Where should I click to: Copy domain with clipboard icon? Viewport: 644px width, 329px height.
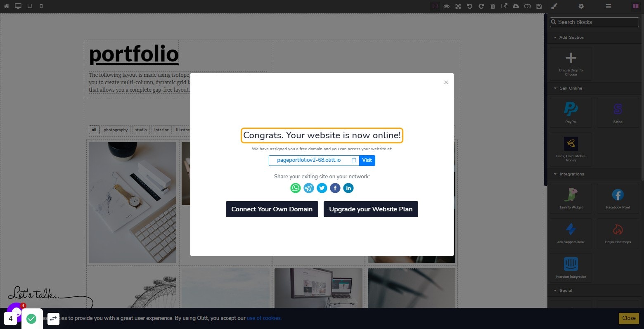(354, 160)
